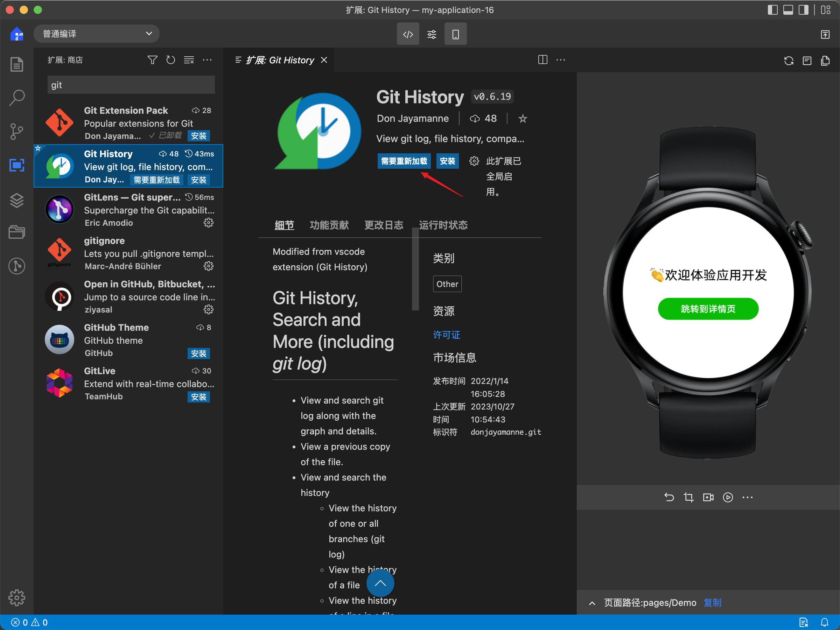The height and width of the screenshot is (630, 840).
Task: Focus the extension search field containing git
Action: click(131, 85)
